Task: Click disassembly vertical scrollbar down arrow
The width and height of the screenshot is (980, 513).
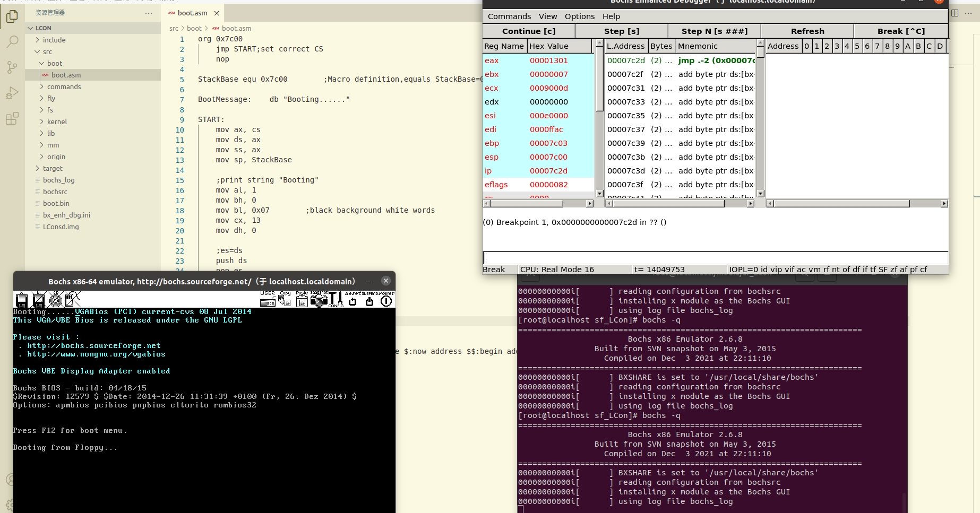Action: click(x=760, y=194)
